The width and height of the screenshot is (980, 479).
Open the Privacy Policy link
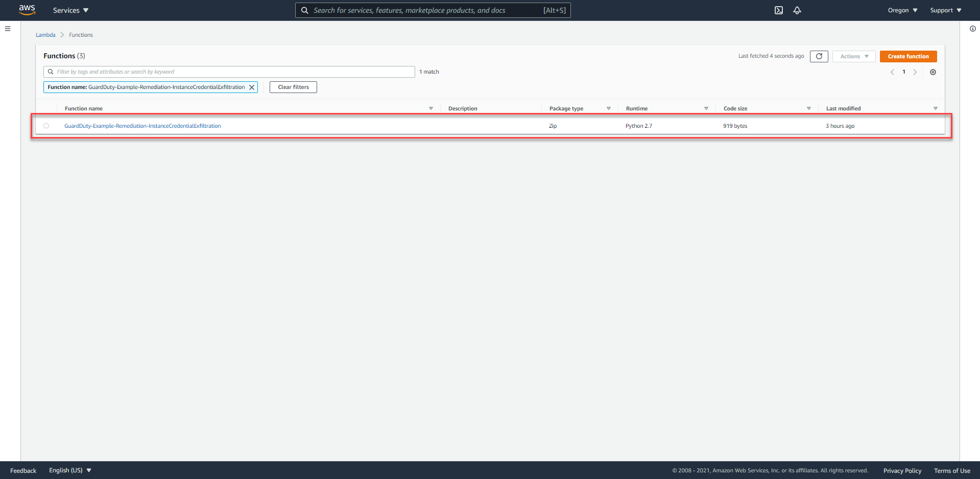point(902,471)
